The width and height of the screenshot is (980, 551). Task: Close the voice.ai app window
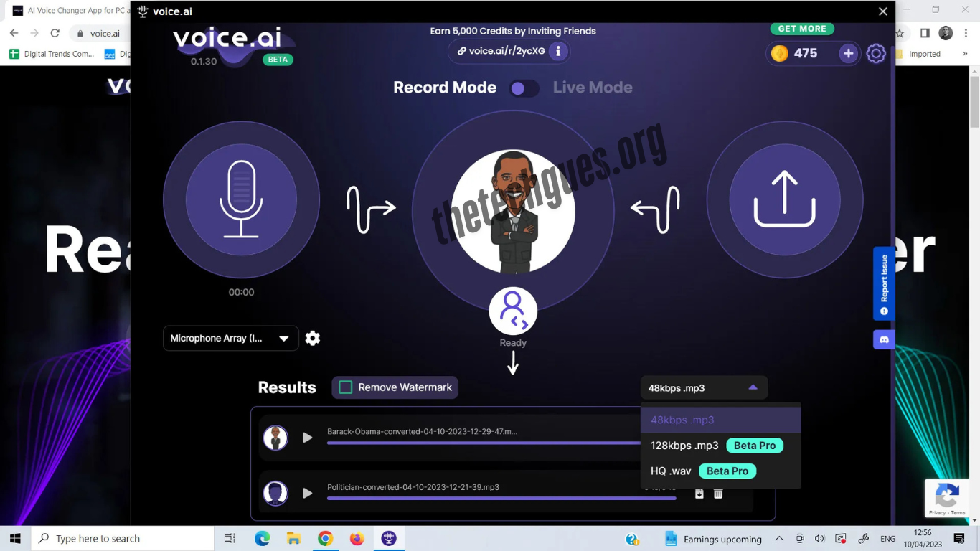tap(883, 11)
